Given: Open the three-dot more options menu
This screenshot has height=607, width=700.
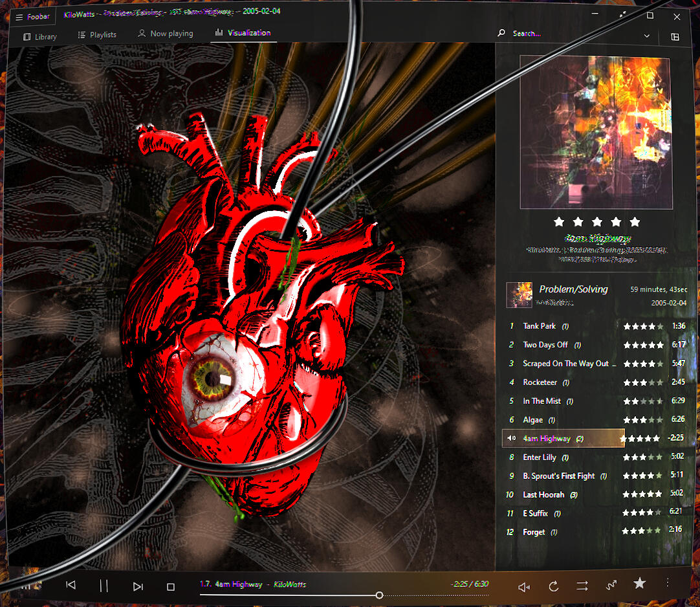Looking at the screenshot, I should click(667, 583).
